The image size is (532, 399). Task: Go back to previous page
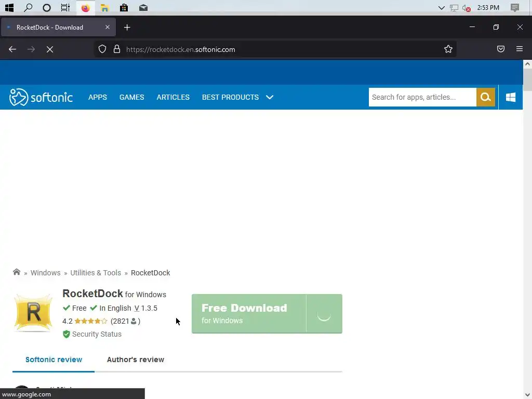pos(12,49)
